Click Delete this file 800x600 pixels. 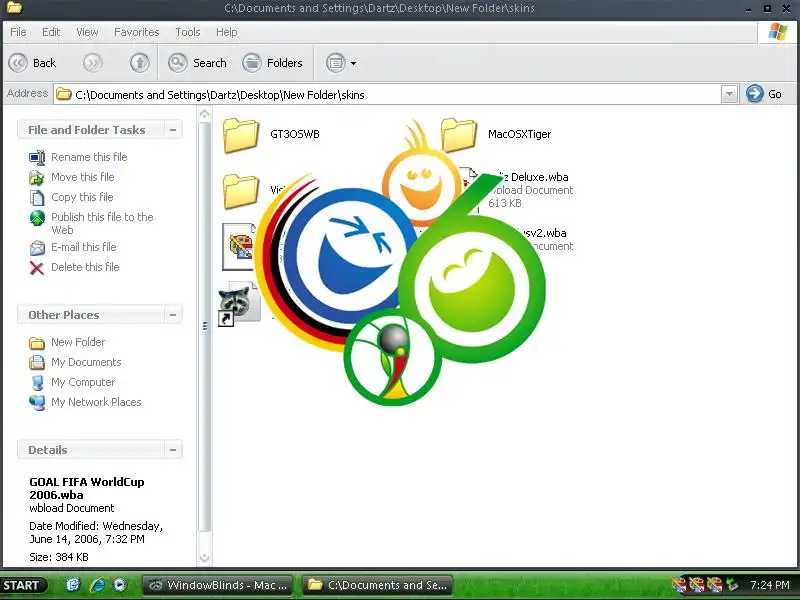[x=85, y=267]
